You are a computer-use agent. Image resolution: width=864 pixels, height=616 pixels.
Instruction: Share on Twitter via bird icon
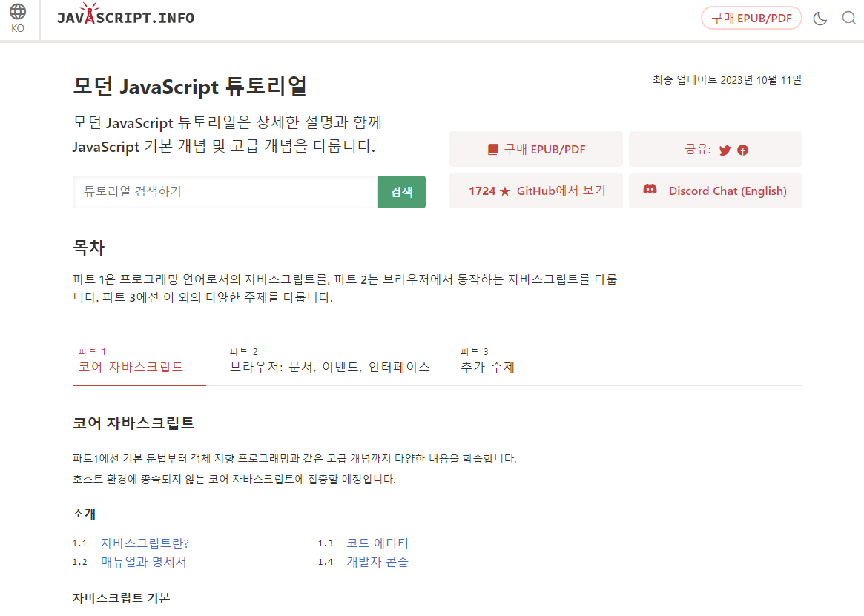point(725,150)
